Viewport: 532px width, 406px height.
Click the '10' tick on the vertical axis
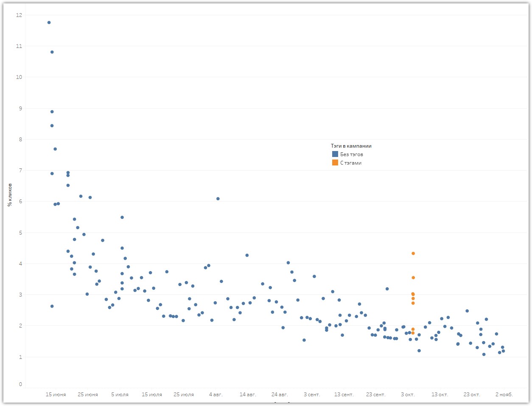click(19, 77)
